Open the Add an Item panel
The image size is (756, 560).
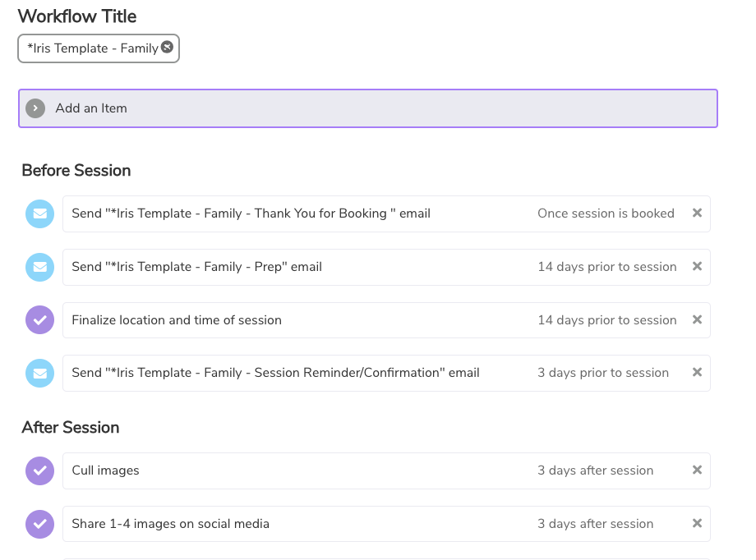[368, 108]
